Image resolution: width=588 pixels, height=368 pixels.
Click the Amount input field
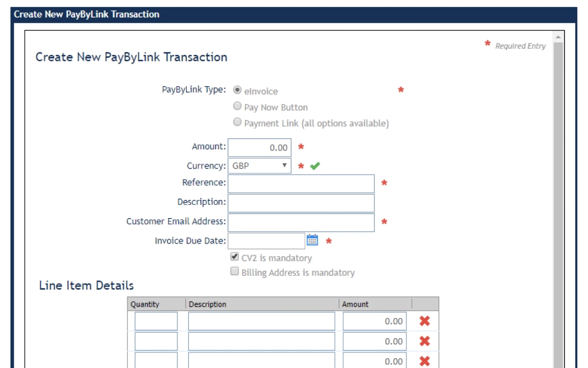pyautogui.click(x=260, y=147)
